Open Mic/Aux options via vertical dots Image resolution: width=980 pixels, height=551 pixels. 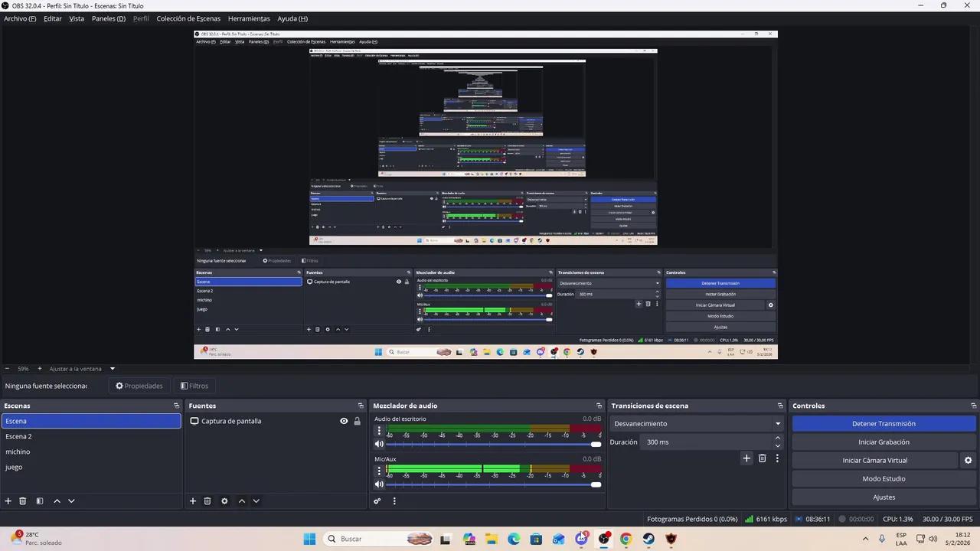point(379,469)
